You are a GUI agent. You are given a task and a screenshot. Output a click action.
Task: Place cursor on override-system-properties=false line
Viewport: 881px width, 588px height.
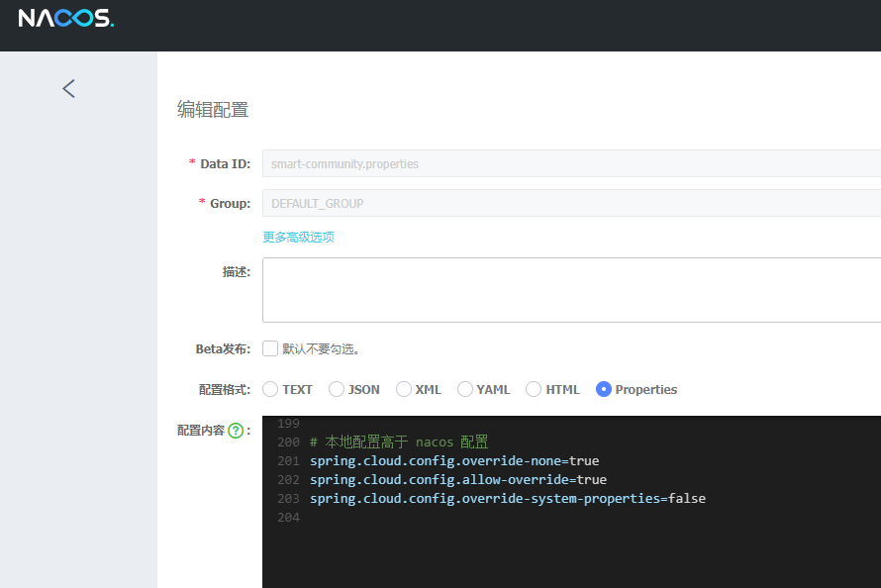pos(507,499)
